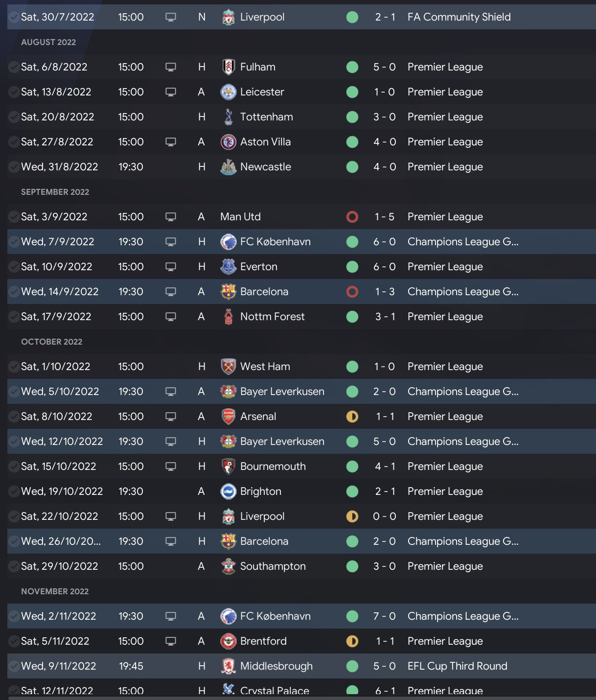This screenshot has width=596, height=700.
Task: Select the EFL Cup Third Round label
Action: (x=457, y=666)
